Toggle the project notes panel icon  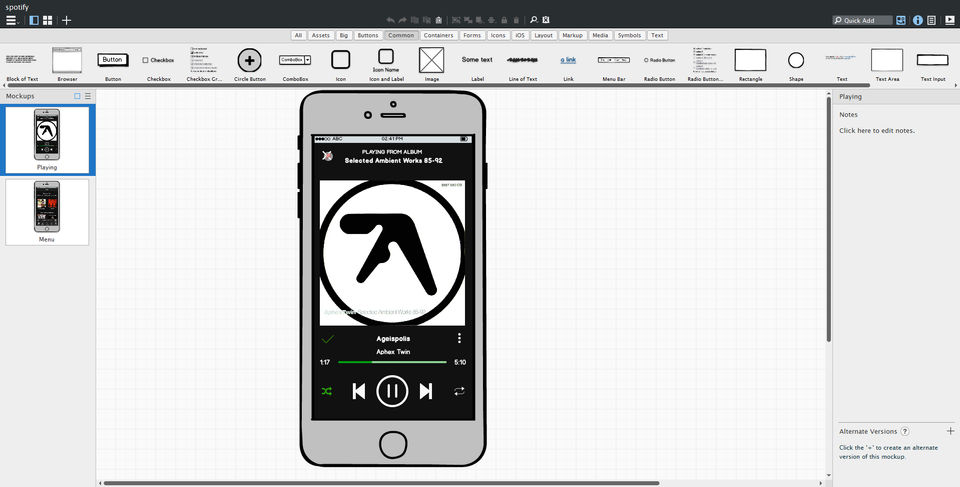coord(932,20)
